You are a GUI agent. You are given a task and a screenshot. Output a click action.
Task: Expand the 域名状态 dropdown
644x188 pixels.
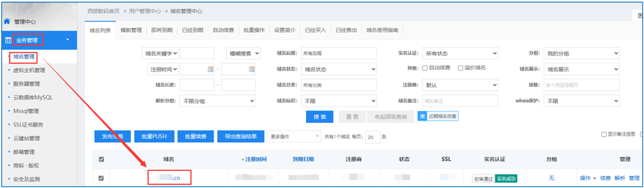point(339,69)
